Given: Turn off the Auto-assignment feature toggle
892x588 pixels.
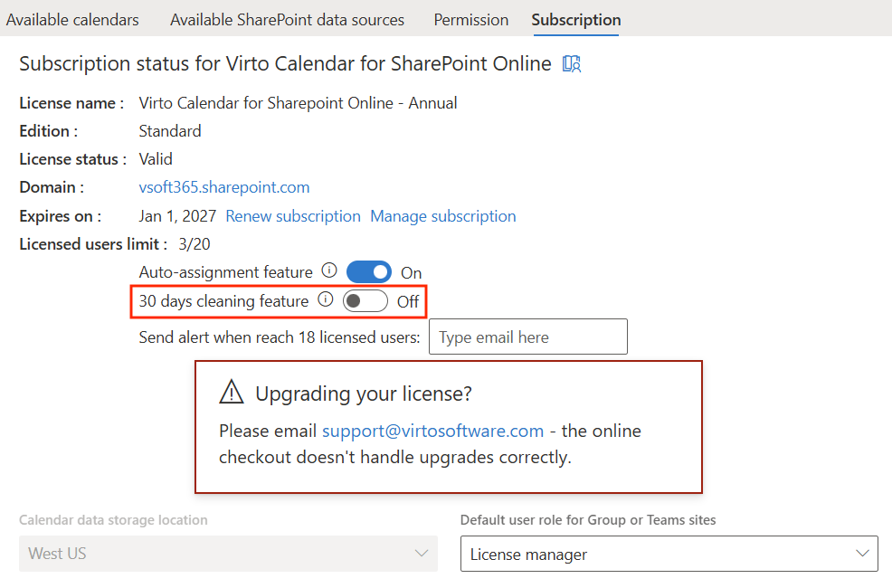Looking at the screenshot, I should [x=369, y=271].
